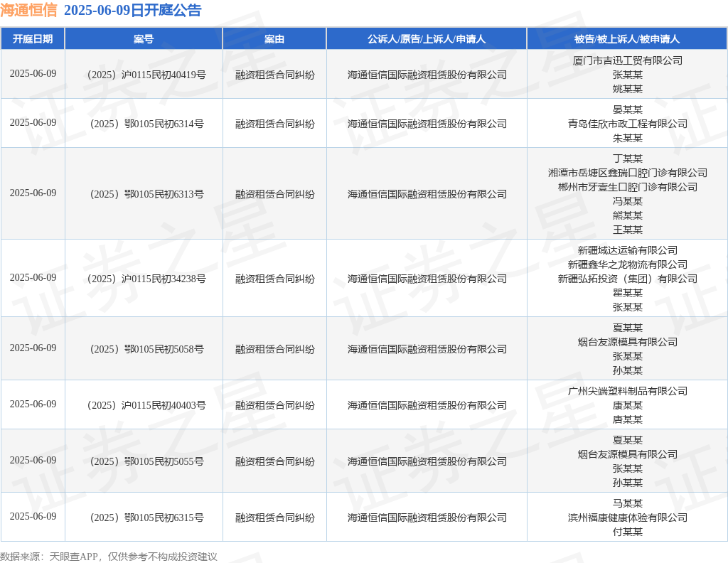Click defendant 厦门市吉迅工贸有限公司
This screenshot has height=563, width=728.
pyautogui.click(x=628, y=61)
